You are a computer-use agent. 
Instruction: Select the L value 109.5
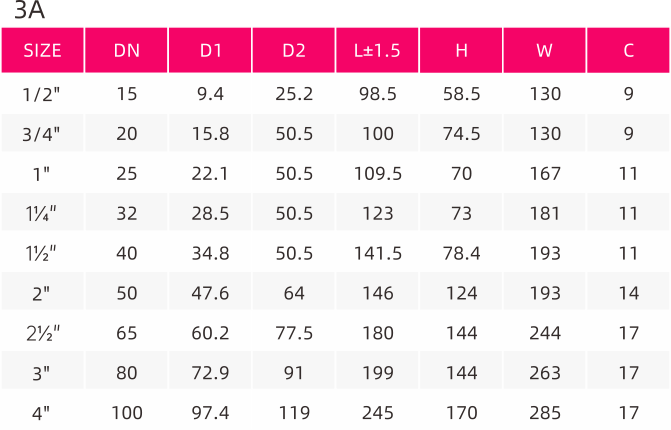378,174
